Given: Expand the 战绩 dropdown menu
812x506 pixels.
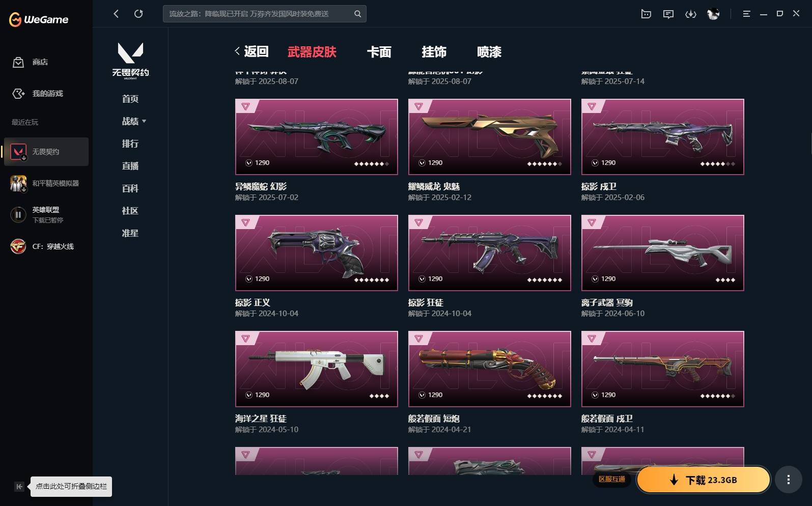Looking at the screenshot, I should pyautogui.click(x=134, y=121).
